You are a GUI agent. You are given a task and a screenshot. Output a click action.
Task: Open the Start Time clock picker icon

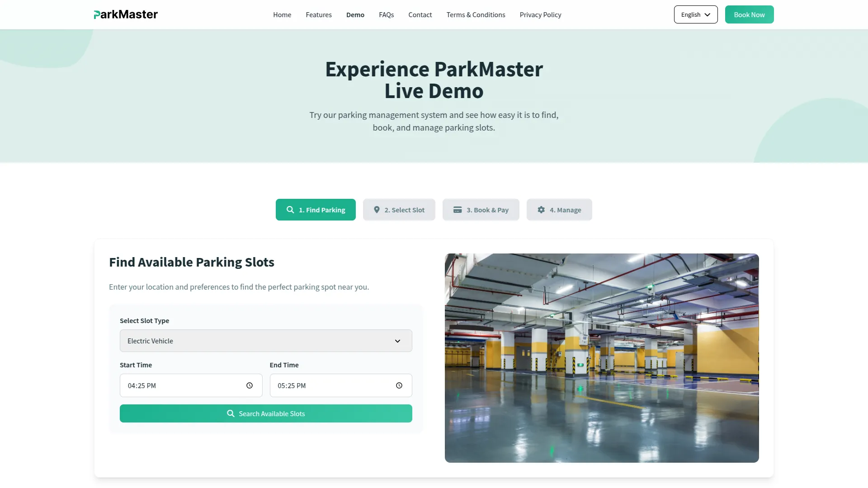click(x=249, y=385)
